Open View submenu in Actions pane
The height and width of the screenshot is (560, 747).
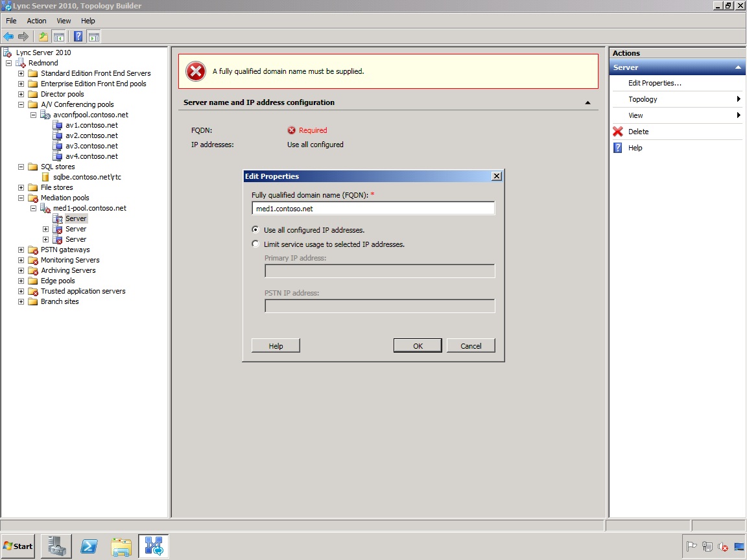click(x=678, y=115)
